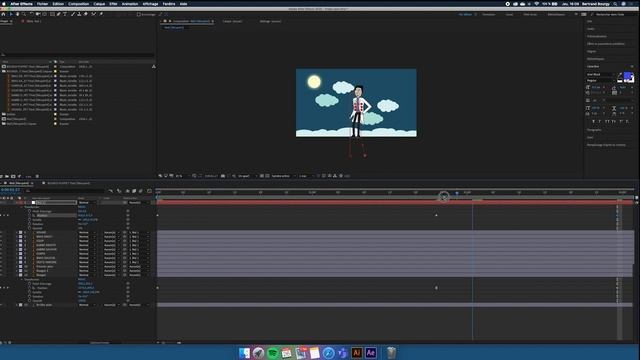Select the Rectangle shape tool
This screenshot has width=640, height=360.
pyautogui.click(x=52, y=14)
